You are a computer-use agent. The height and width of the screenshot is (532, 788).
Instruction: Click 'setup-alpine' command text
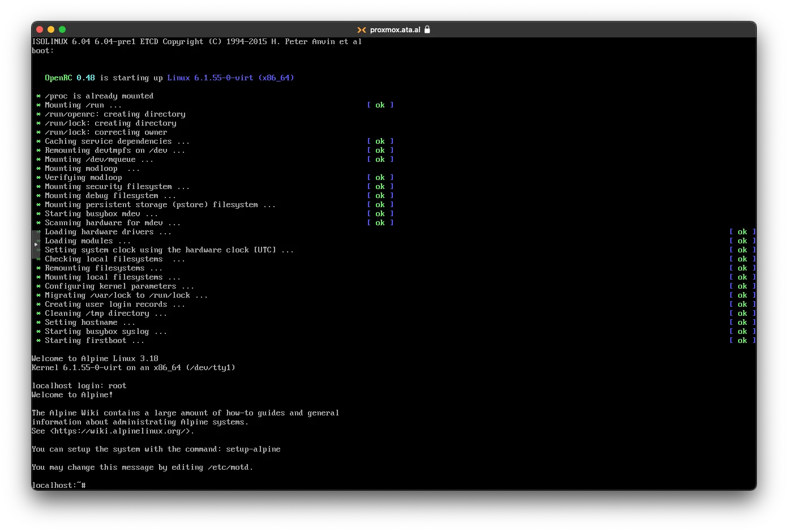(x=254, y=449)
